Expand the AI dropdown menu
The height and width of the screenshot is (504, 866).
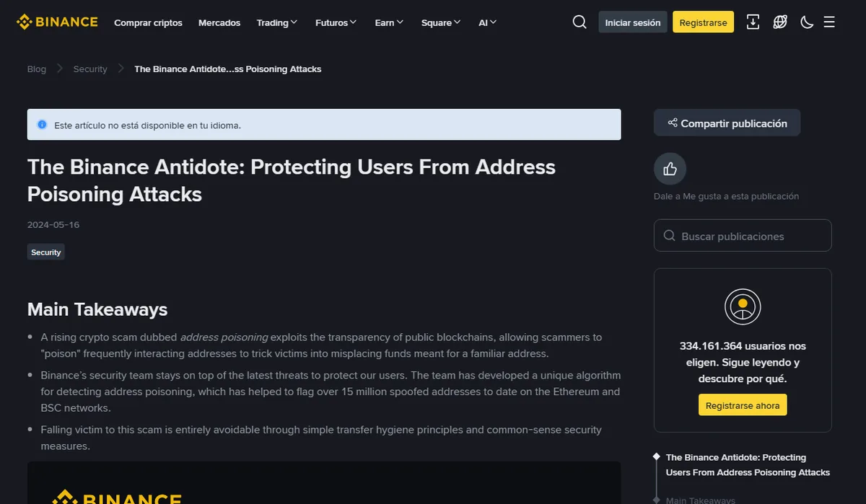pos(488,23)
